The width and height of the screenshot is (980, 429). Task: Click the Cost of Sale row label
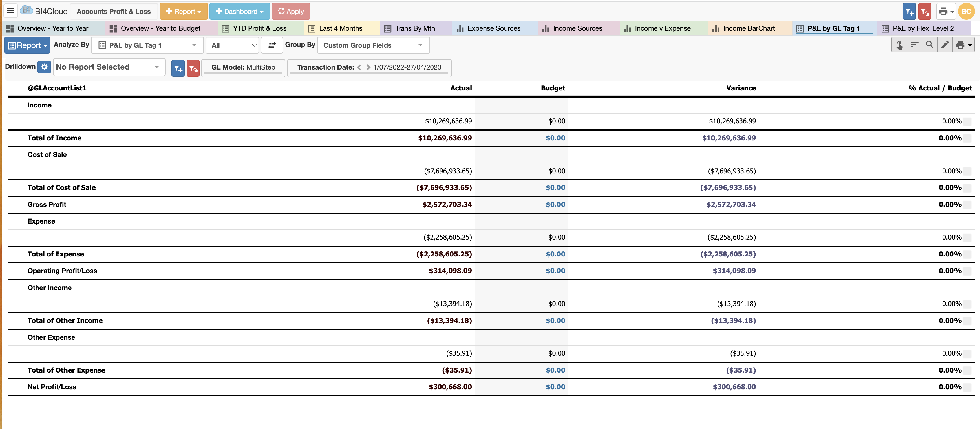coord(47,155)
